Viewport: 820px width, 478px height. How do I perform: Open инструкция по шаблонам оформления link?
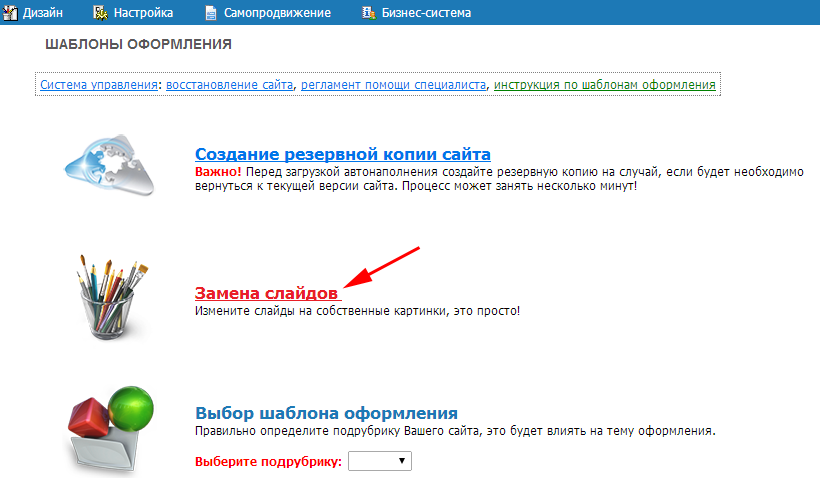pos(605,85)
